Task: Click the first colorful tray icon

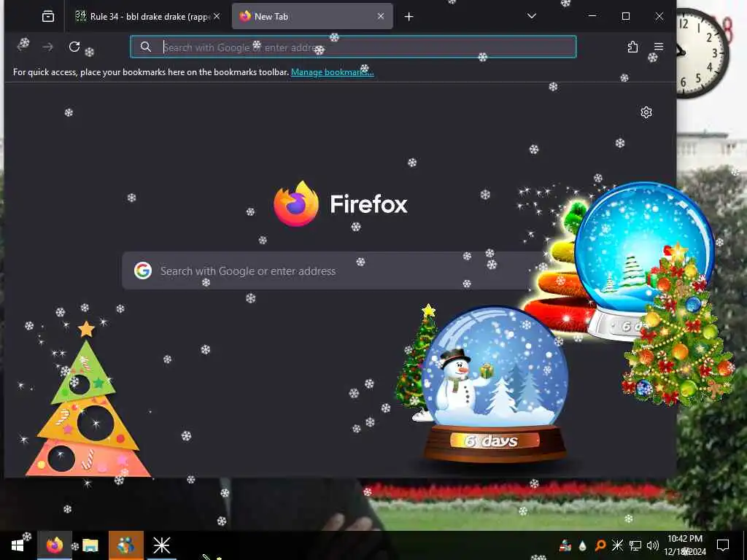Action: pos(565,545)
